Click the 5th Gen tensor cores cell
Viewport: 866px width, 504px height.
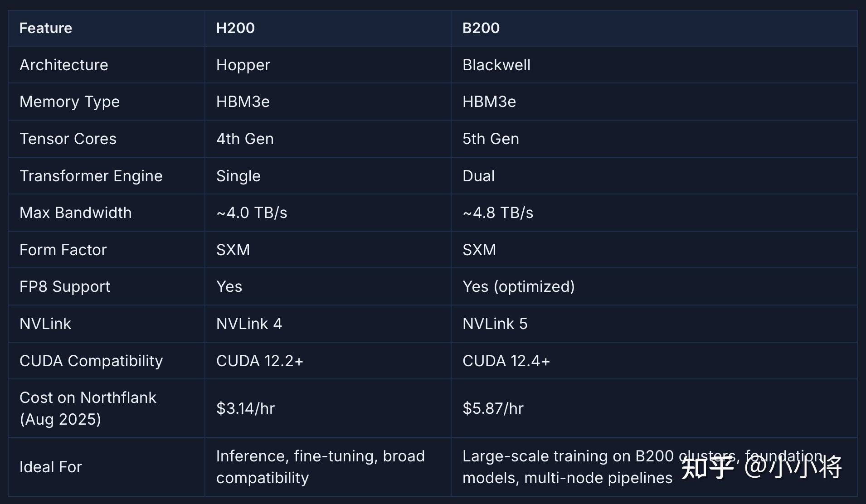(x=491, y=139)
